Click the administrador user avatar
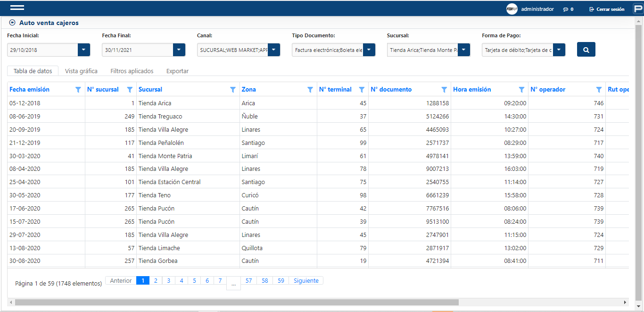The width and height of the screenshot is (644, 312). click(512, 9)
